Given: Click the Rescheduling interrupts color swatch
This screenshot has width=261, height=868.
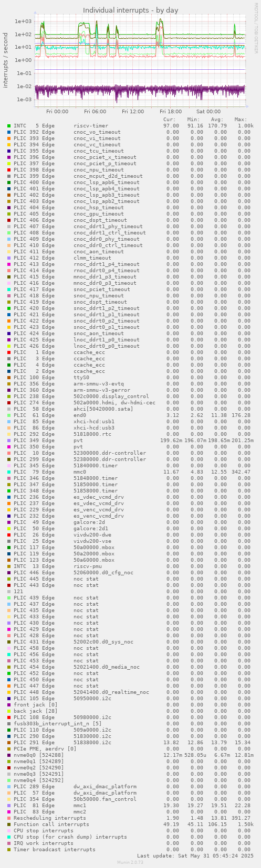Looking at the screenshot, I should pyautogui.click(x=9, y=818).
